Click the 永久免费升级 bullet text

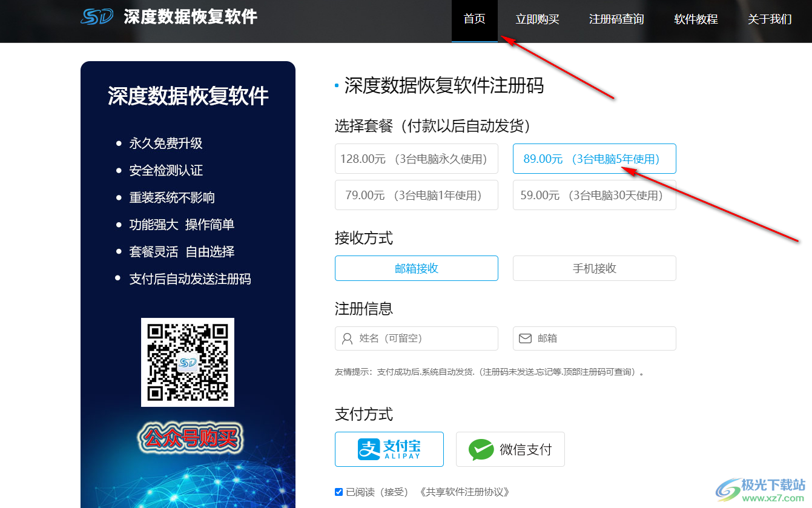[166, 143]
